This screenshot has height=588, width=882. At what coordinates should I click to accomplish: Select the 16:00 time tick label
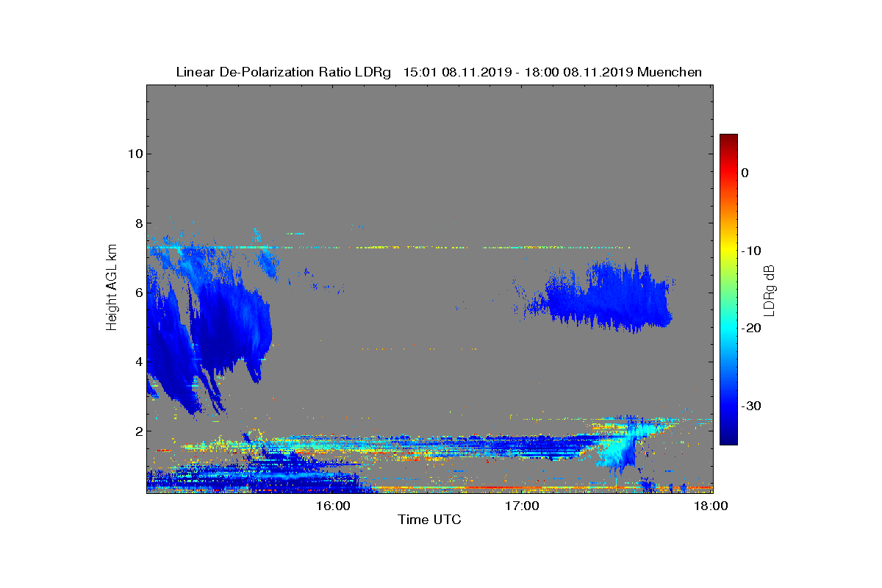pyautogui.click(x=333, y=506)
